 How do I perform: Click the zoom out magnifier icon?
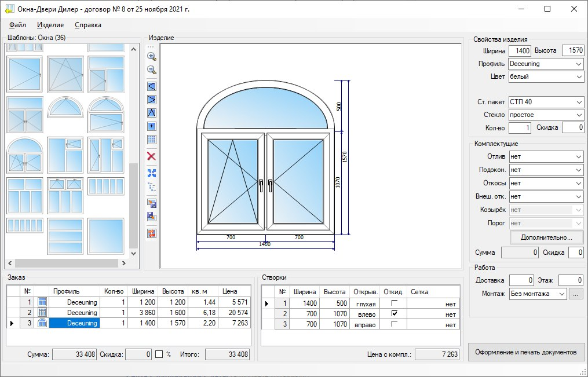point(152,70)
